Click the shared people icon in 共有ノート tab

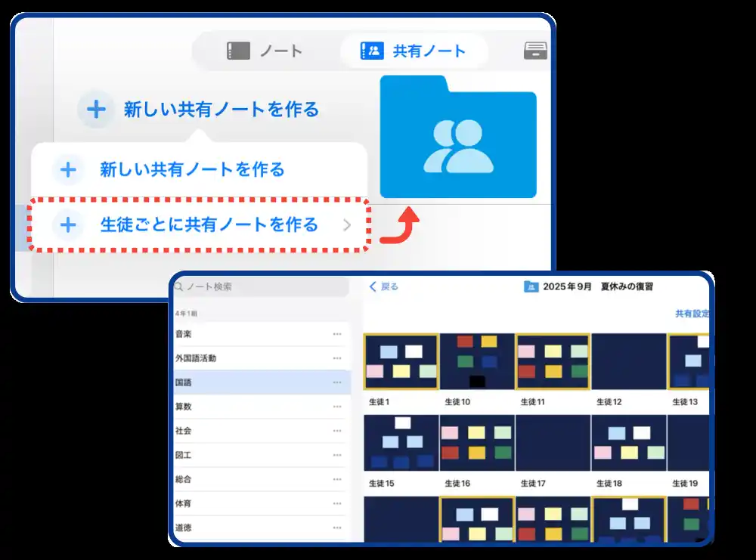coord(372,51)
